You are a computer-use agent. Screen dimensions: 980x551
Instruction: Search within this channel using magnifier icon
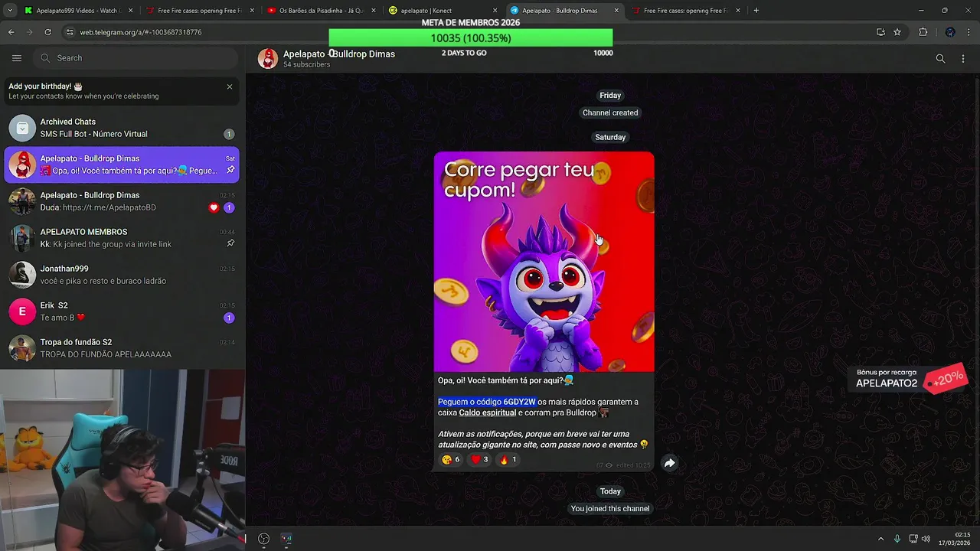pos(940,58)
